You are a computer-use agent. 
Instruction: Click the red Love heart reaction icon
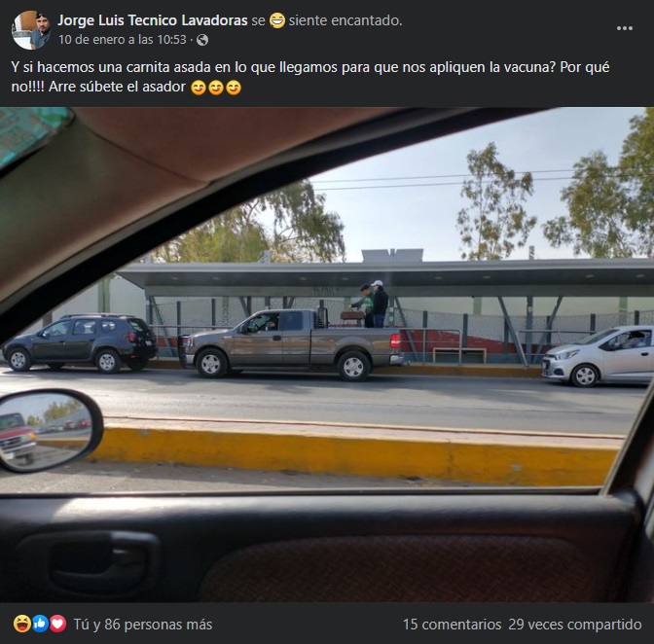tap(58, 624)
